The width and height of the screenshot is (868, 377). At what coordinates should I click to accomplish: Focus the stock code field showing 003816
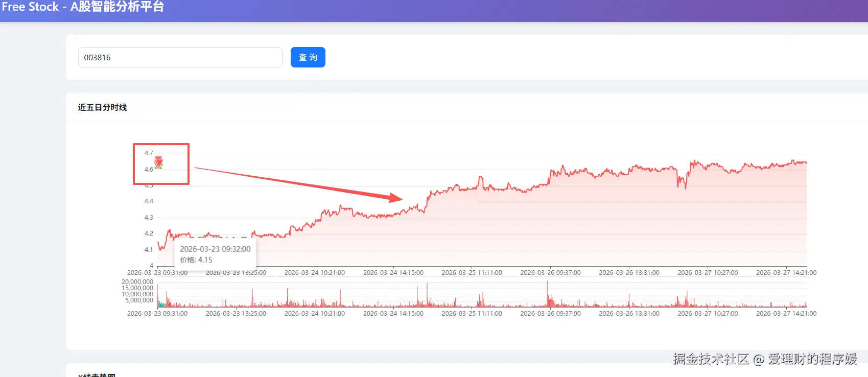click(x=180, y=57)
